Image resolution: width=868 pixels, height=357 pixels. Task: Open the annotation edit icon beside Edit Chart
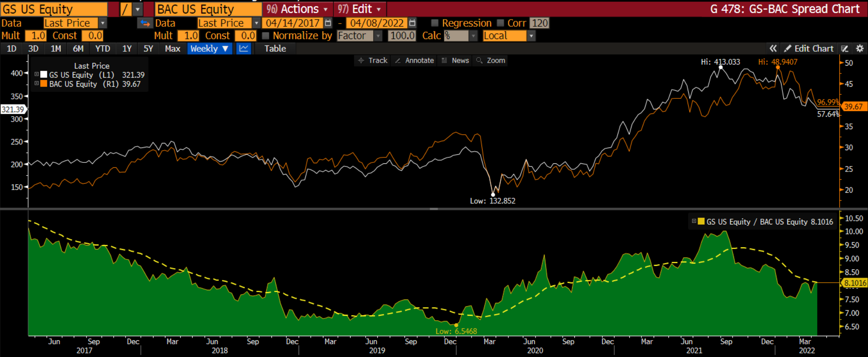coord(844,49)
